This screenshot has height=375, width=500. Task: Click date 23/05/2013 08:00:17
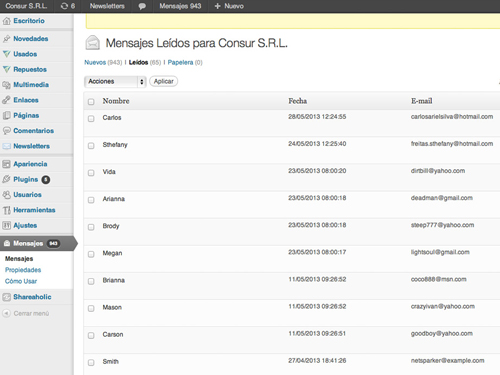point(317,252)
